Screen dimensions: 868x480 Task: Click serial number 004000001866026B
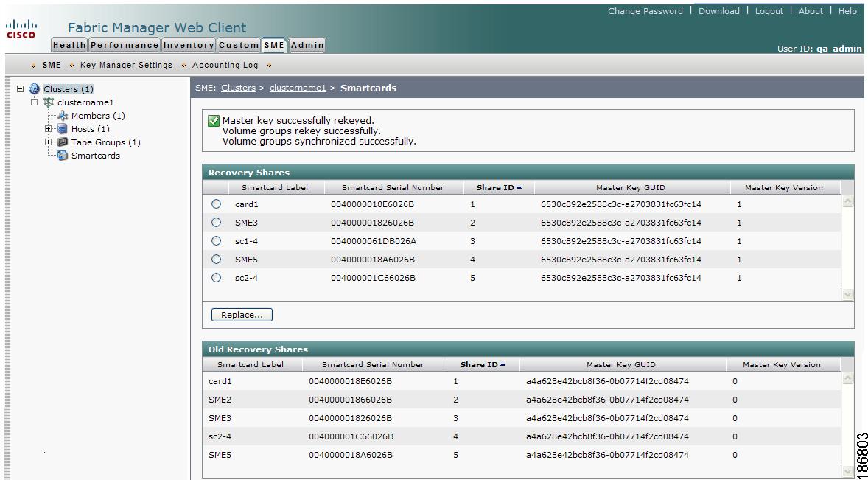click(x=350, y=400)
